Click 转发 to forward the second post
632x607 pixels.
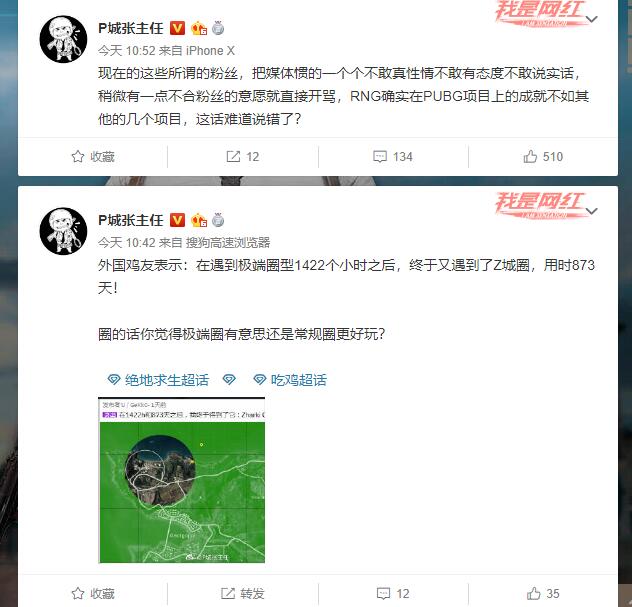coord(243,593)
